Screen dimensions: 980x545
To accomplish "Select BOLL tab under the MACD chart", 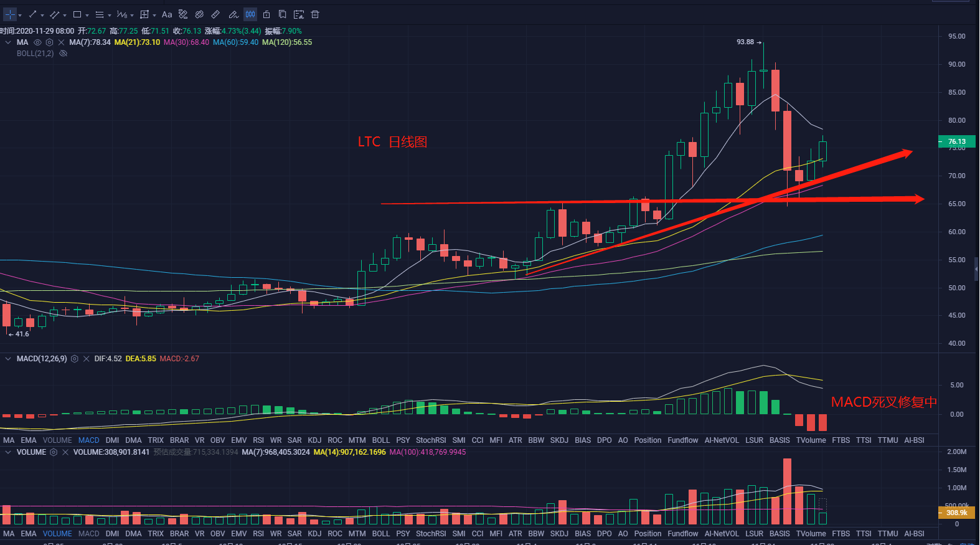I will 381,440.
